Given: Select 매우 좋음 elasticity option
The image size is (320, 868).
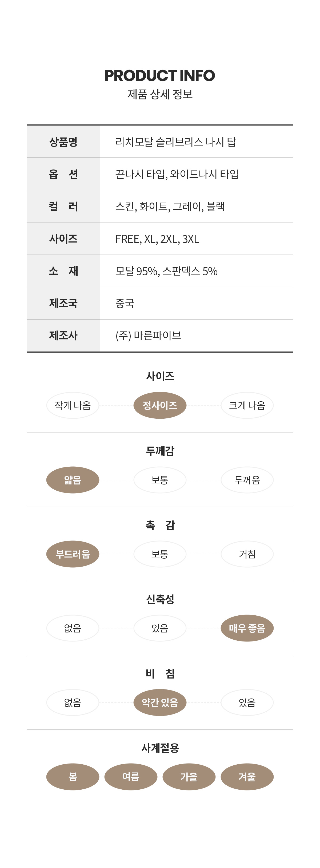Looking at the screenshot, I should [x=247, y=628].
